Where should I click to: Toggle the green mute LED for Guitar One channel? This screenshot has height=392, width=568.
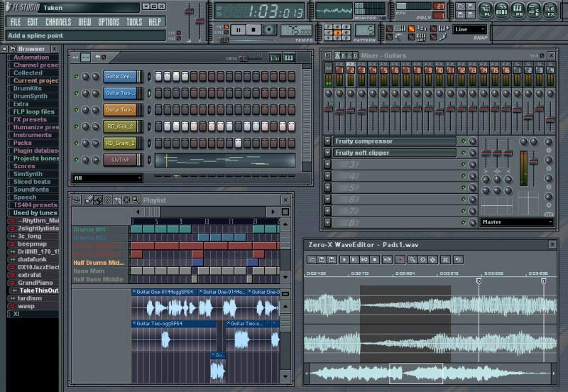76,77
